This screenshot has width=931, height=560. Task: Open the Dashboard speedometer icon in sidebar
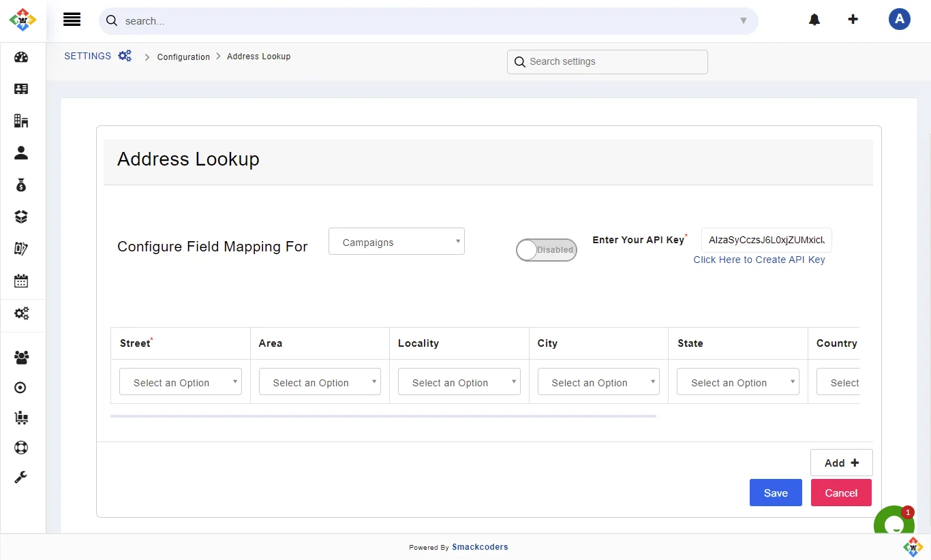(20, 57)
